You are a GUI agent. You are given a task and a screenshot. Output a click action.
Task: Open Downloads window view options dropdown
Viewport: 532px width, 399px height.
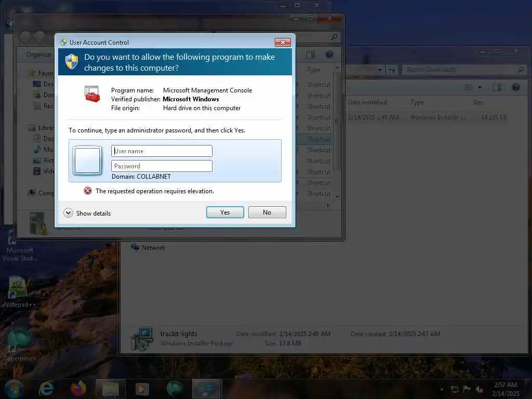coord(480,87)
